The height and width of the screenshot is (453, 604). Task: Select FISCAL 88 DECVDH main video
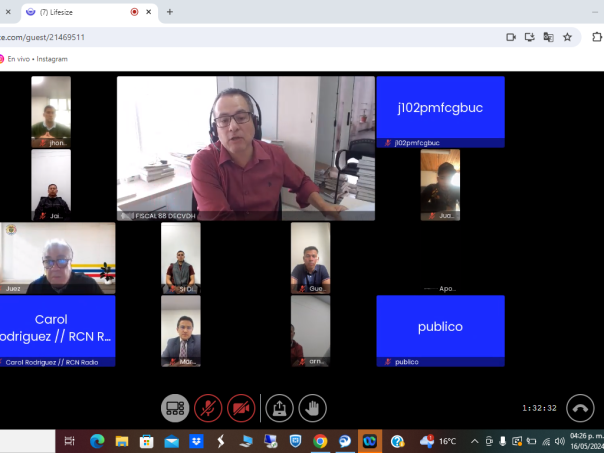click(246, 148)
